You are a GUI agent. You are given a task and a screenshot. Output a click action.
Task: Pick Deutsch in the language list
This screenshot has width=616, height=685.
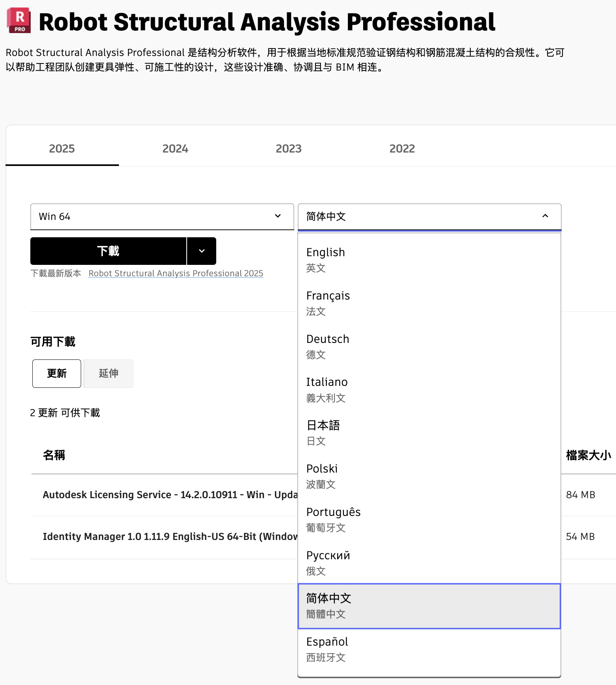click(429, 346)
